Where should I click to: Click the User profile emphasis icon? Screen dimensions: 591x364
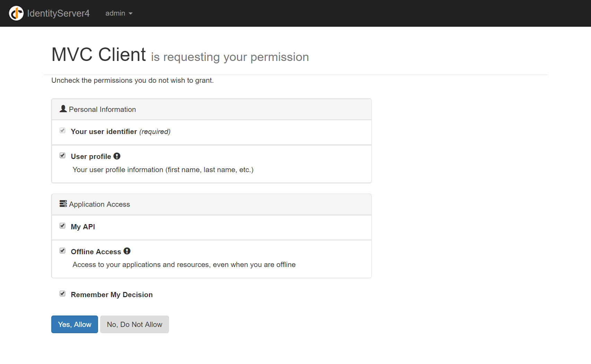(x=117, y=156)
